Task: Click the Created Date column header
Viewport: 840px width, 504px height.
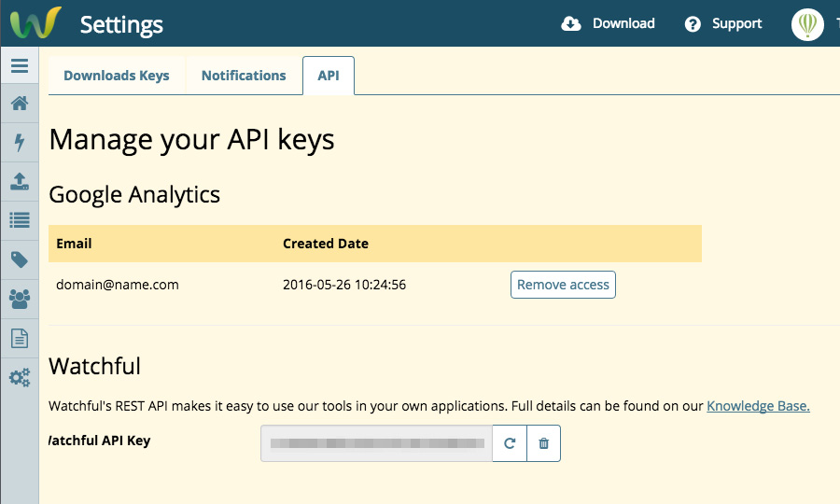Action: [x=326, y=244]
